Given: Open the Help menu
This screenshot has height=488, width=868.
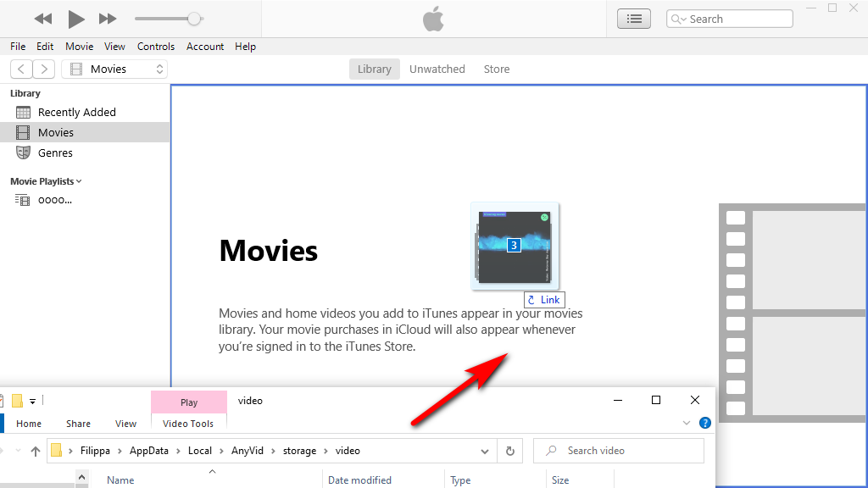Looking at the screenshot, I should click(245, 47).
